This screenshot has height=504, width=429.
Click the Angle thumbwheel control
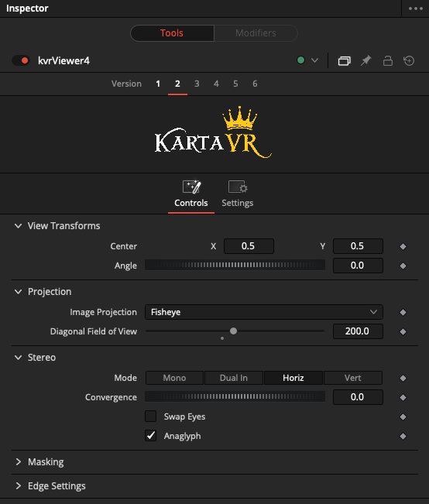(235, 266)
